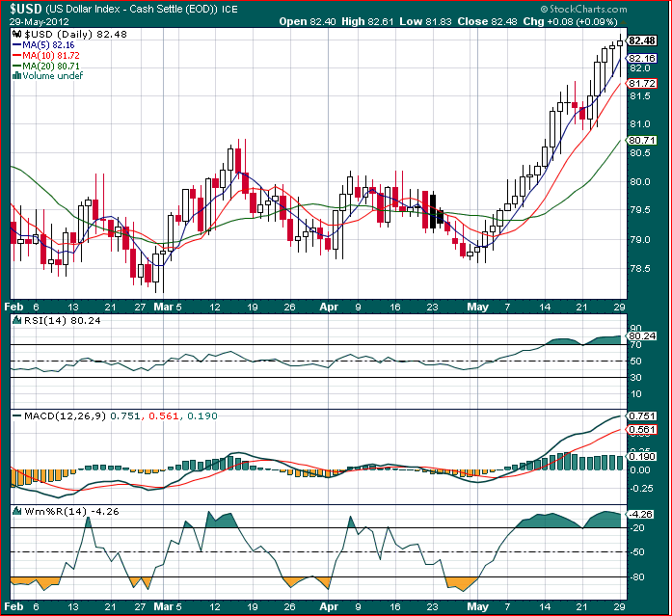Click the 80.0 price axis label
The height and width of the screenshot is (616, 672).
click(640, 181)
